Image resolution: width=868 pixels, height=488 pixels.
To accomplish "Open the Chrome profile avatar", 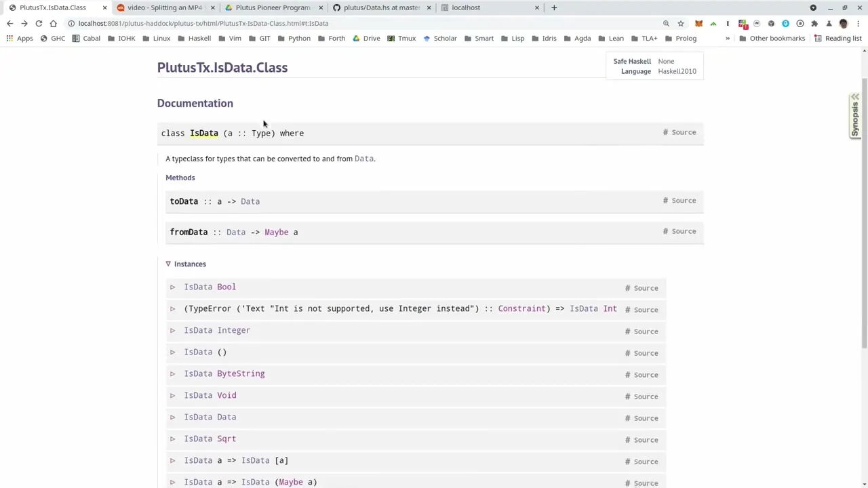I will [x=844, y=23].
